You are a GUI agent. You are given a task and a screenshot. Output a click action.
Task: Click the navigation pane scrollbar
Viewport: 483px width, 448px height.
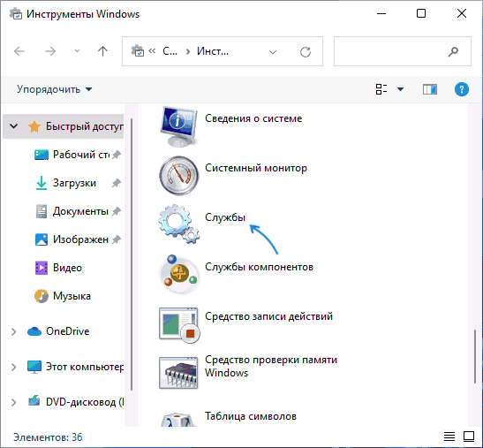pos(132,254)
